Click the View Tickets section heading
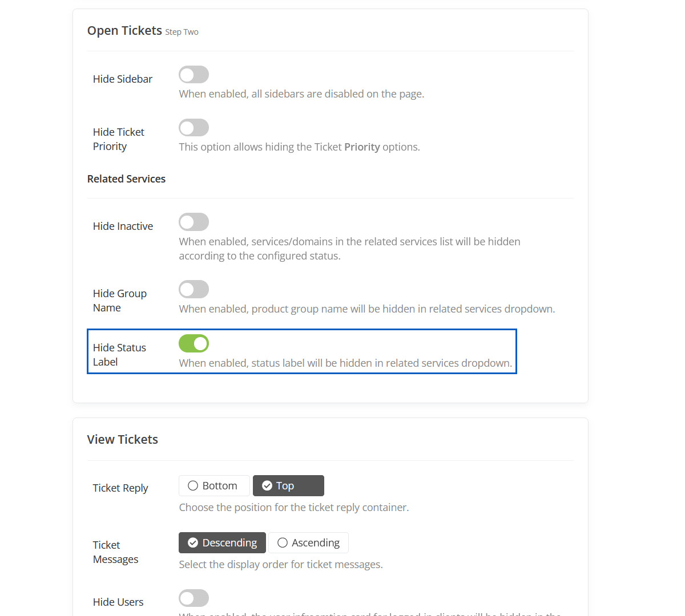Image resolution: width=685 pixels, height=616 pixels. tap(122, 440)
